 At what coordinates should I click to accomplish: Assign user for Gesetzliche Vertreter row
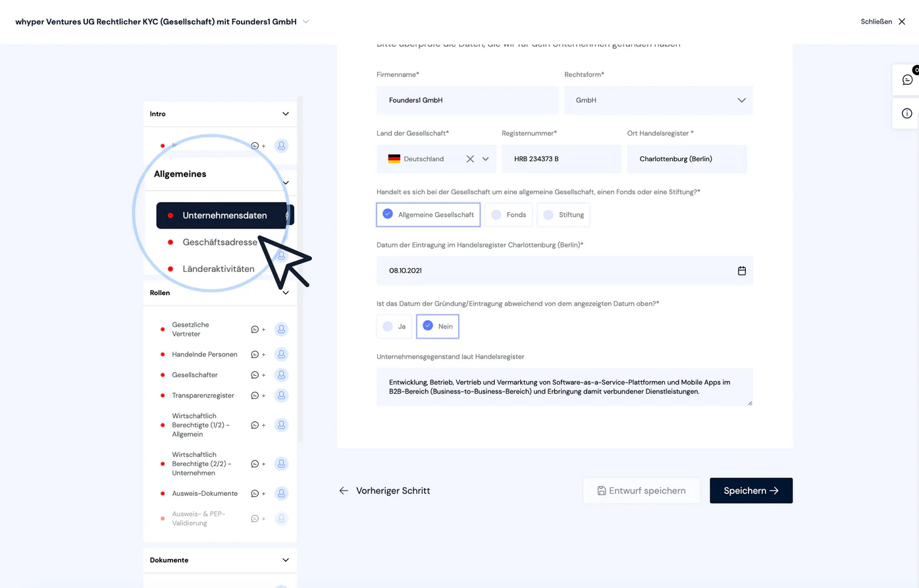(x=281, y=329)
